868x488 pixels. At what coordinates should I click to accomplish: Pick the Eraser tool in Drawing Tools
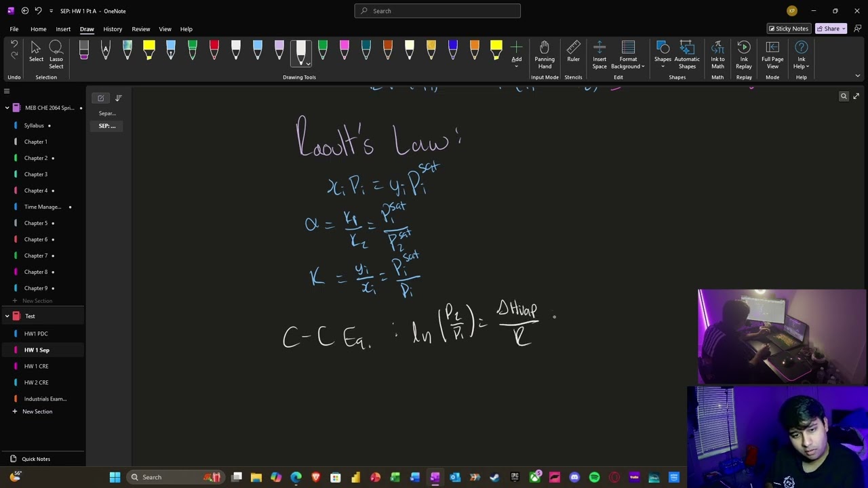point(84,51)
